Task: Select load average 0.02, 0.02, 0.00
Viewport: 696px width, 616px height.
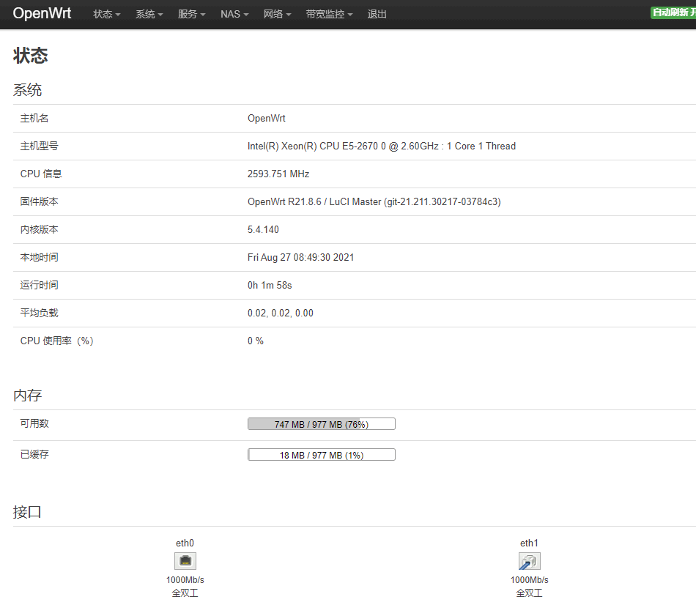Action: click(280, 313)
